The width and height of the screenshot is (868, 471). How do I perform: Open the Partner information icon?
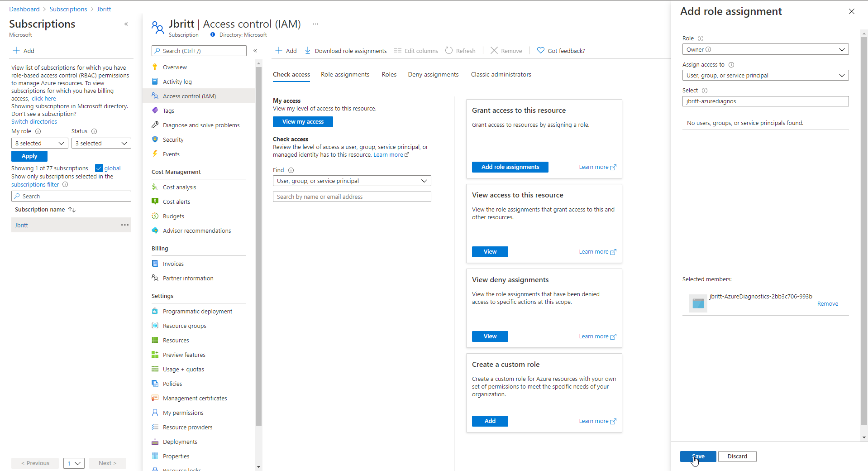[155, 278]
